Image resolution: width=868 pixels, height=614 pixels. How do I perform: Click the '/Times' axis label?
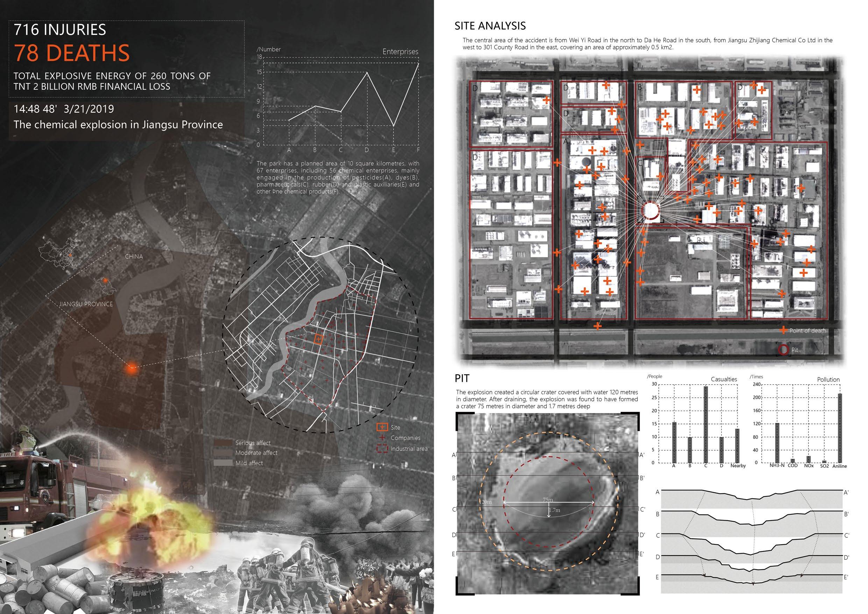[x=756, y=377]
